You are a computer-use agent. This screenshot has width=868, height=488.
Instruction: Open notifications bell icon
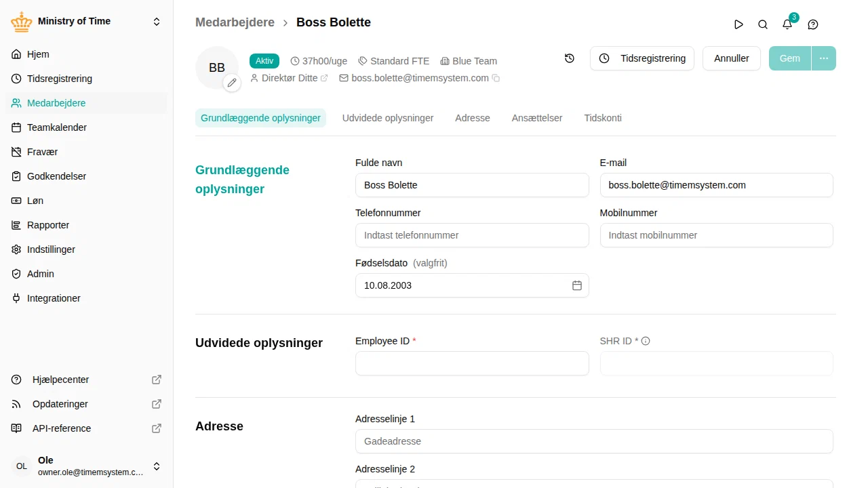coord(787,24)
